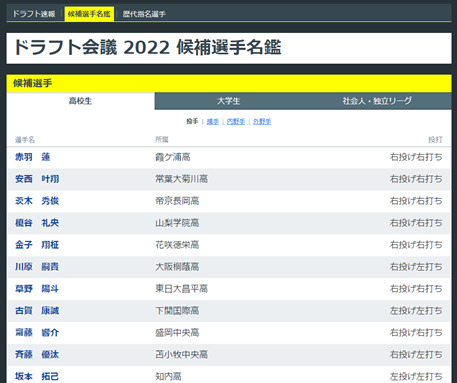Open player 斎藤 響介 profile
Viewport: 457px width, 383px height.
[x=37, y=332]
